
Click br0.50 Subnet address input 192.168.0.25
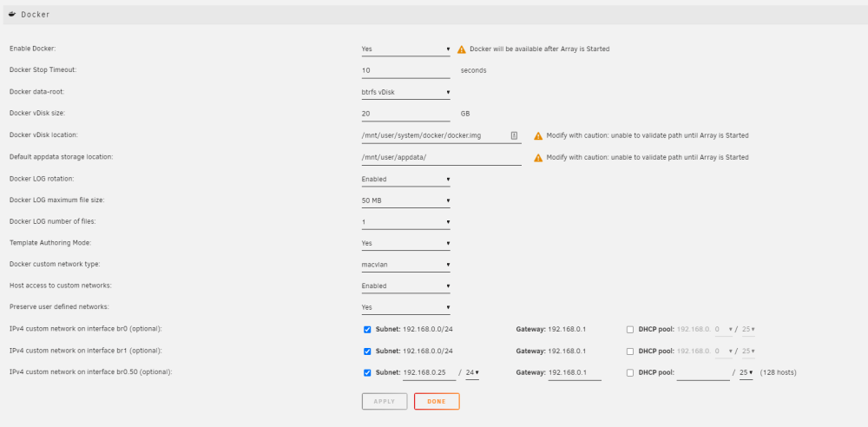pyautogui.click(x=429, y=372)
